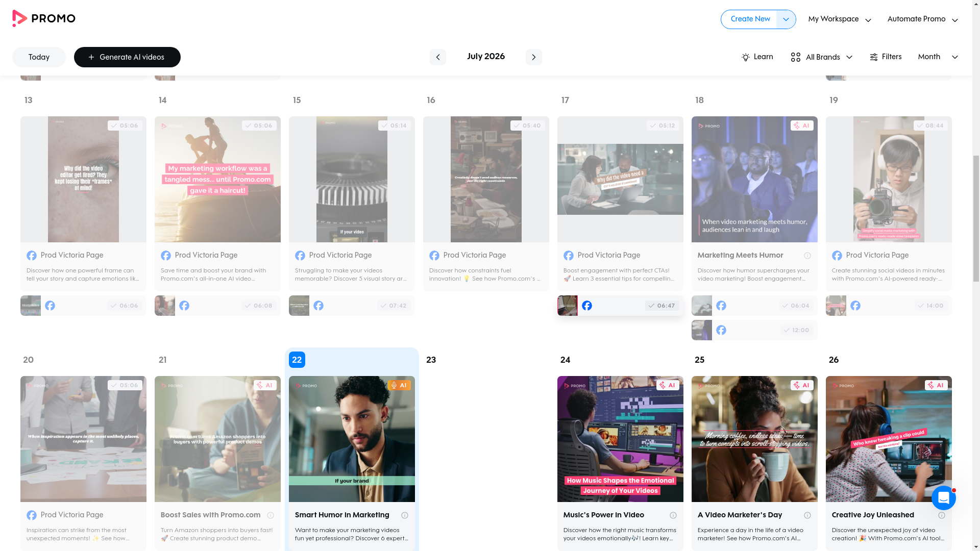Open the Month view dropdown

click(938, 57)
